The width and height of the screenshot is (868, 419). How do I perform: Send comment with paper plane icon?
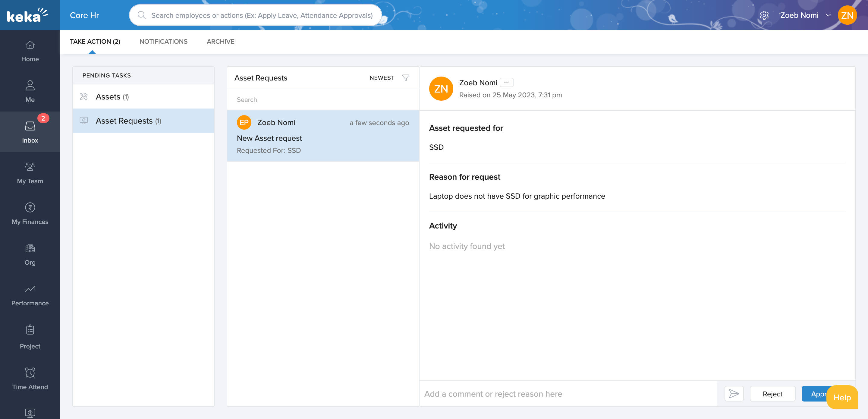(734, 394)
